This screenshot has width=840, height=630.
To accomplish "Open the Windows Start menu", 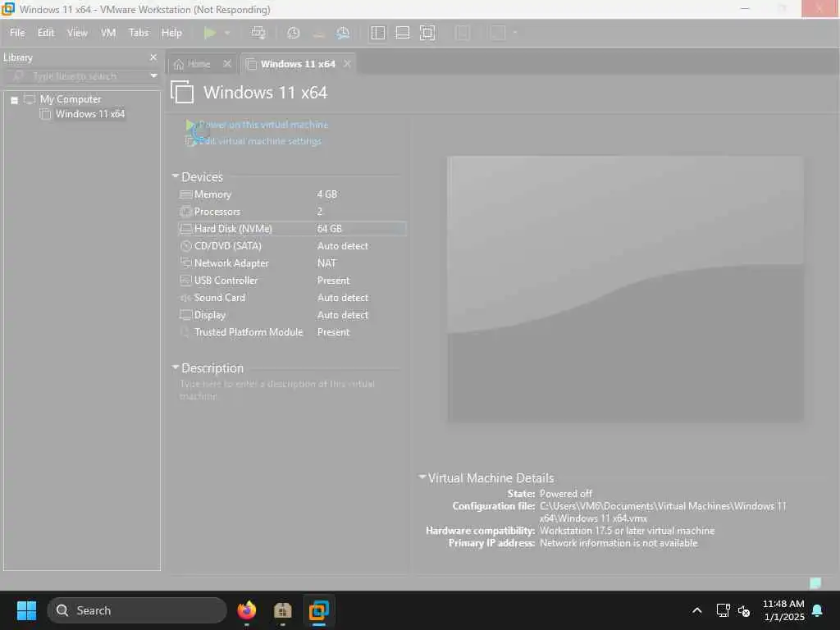I will [26, 610].
